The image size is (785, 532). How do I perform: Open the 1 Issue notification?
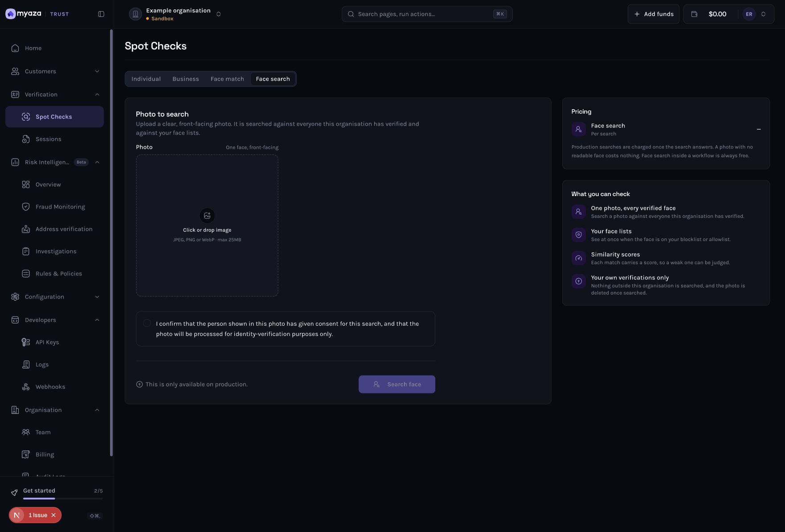tap(38, 515)
